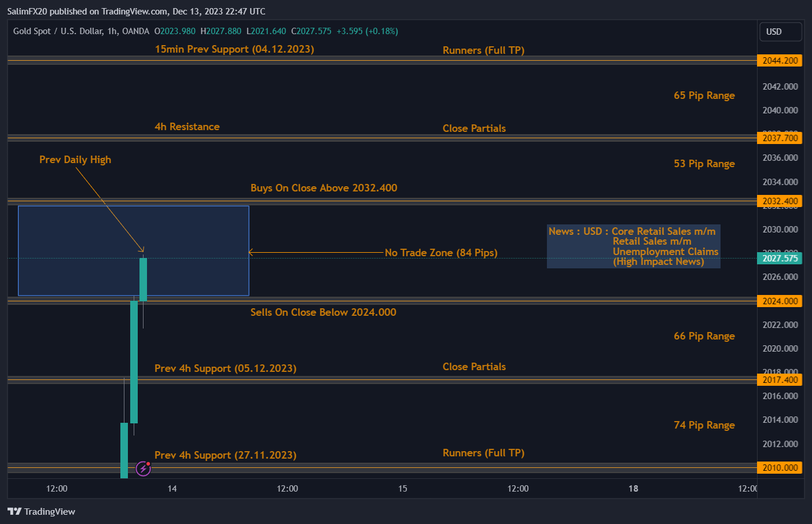Toggle the USD currency button
The height and width of the screenshot is (524, 812).
pyautogui.click(x=780, y=32)
